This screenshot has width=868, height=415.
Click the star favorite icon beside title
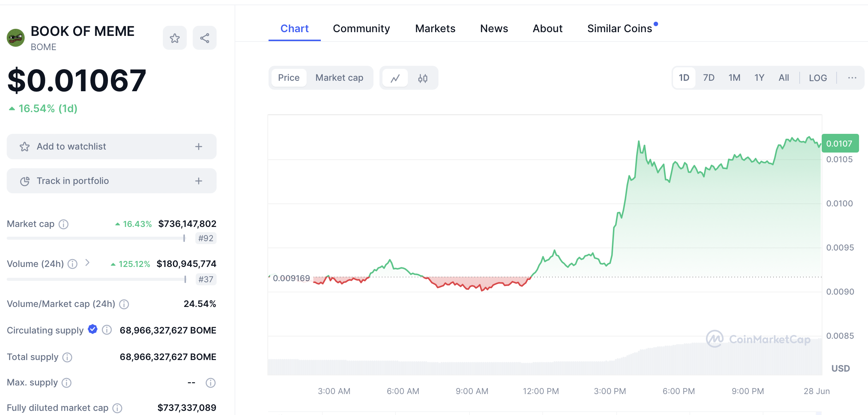click(174, 38)
